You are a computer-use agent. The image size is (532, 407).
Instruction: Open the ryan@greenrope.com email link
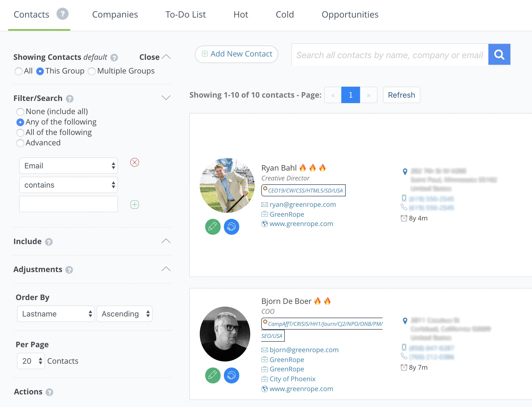coord(303,205)
